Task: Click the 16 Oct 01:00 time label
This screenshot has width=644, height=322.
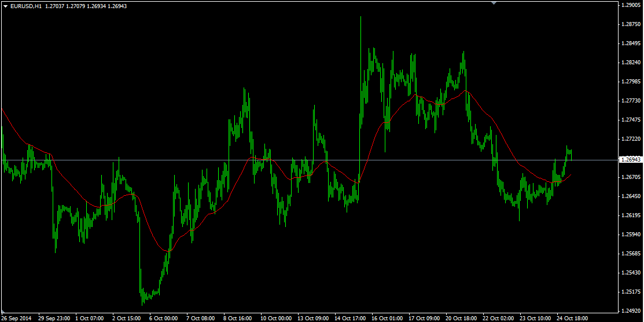Action: point(387,319)
